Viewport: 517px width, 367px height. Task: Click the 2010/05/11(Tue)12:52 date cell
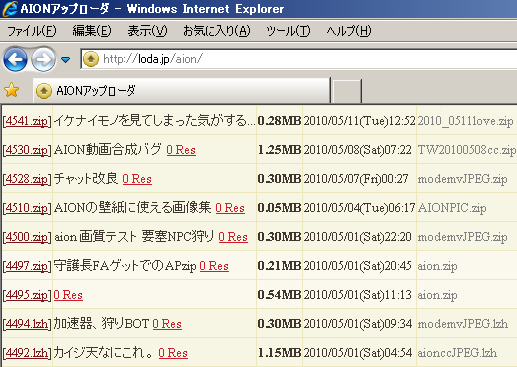[359, 121]
